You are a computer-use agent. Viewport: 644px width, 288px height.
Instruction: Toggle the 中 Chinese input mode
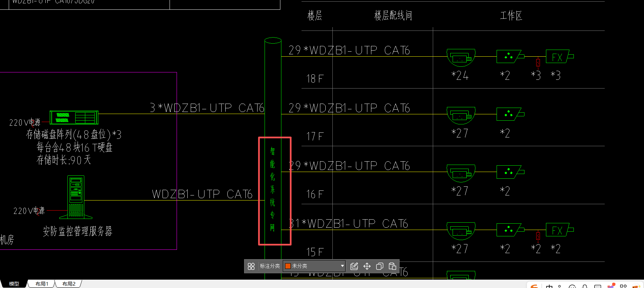549,286
